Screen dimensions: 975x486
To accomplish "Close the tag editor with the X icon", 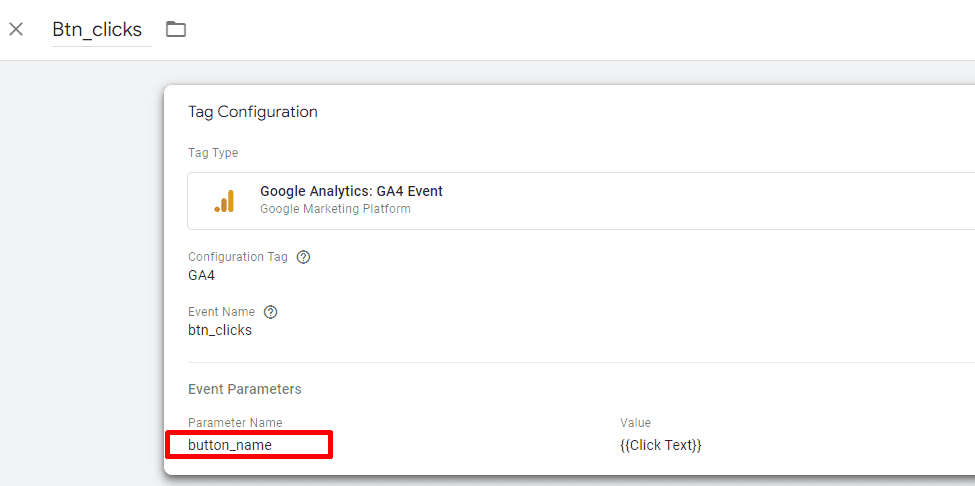I will pyautogui.click(x=16, y=29).
